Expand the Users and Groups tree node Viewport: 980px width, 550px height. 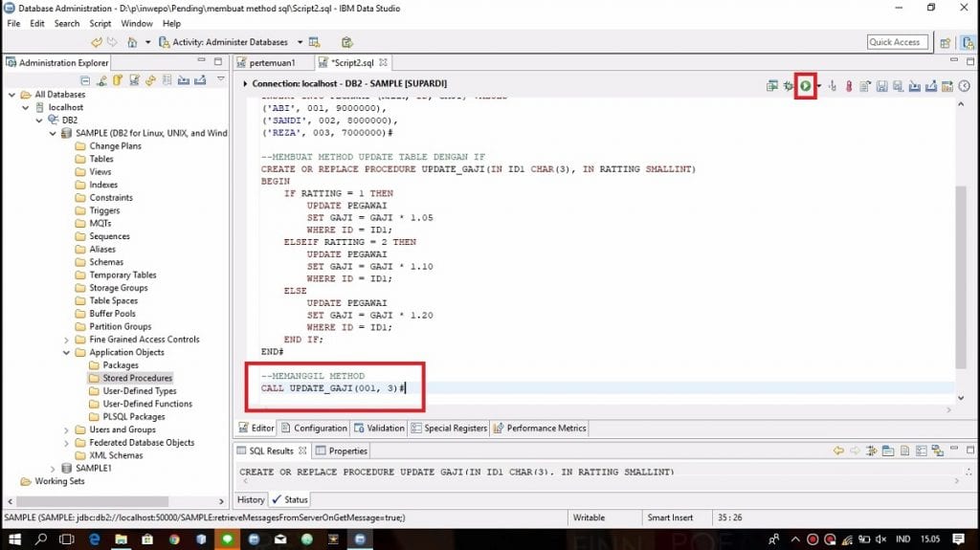66,429
